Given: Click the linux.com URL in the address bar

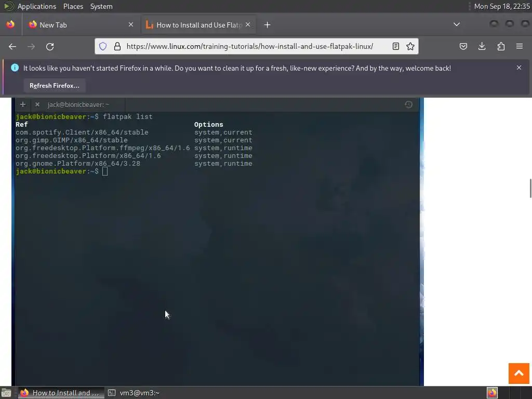Looking at the screenshot, I should pyautogui.click(x=250, y=46).
